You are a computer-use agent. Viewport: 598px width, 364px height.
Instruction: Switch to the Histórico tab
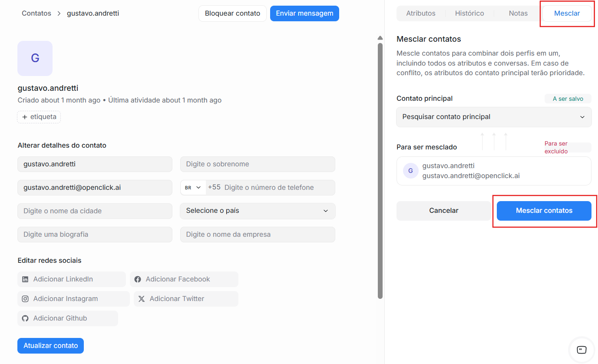(469, 13)
